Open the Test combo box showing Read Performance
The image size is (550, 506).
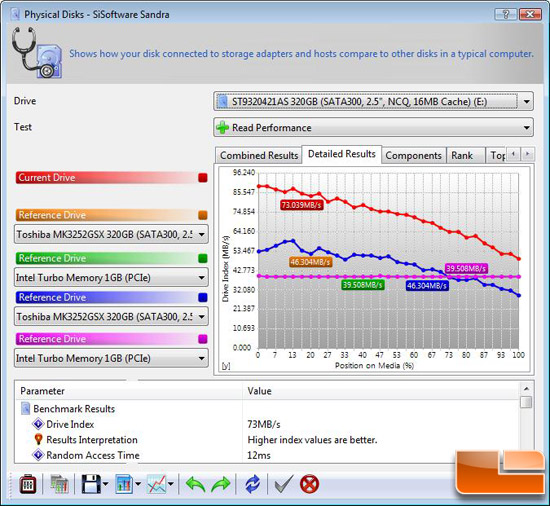(x=373, y=127)
